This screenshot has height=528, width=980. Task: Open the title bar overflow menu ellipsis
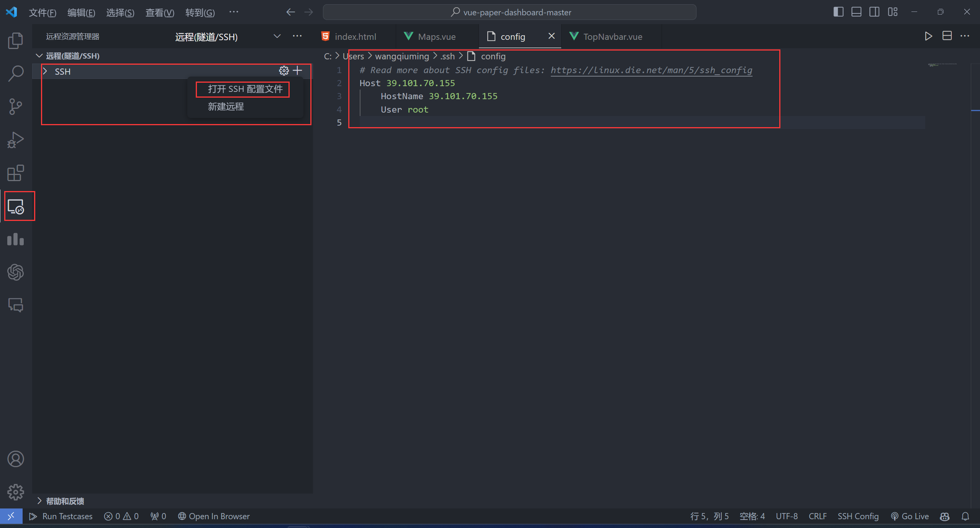[234, 12]
